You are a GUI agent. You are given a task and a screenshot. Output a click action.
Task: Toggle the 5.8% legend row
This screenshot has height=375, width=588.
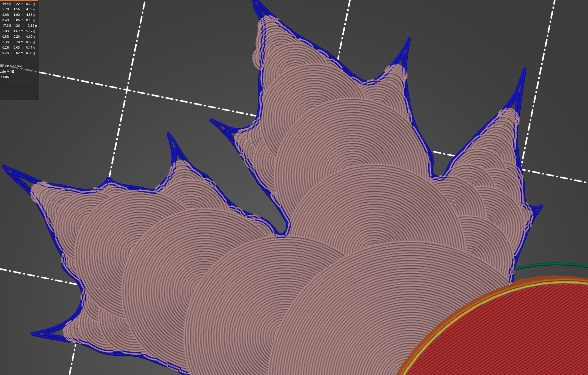(6, 31)
